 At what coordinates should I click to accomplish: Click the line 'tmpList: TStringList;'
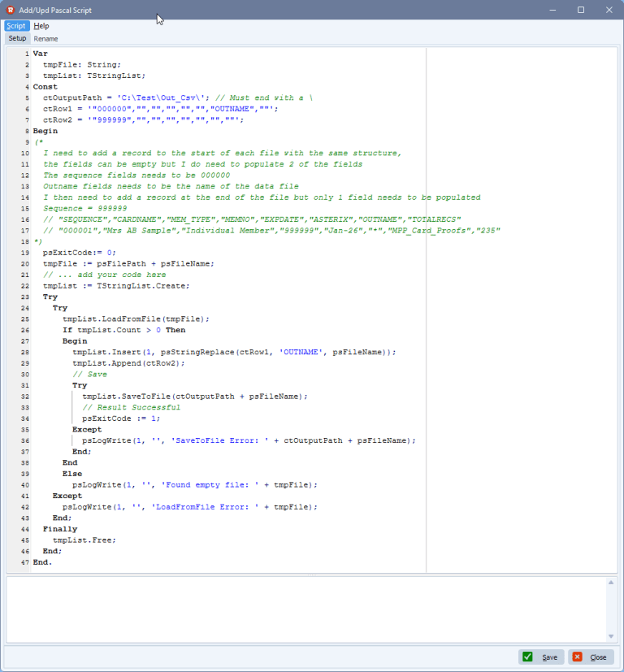(94, 76)
